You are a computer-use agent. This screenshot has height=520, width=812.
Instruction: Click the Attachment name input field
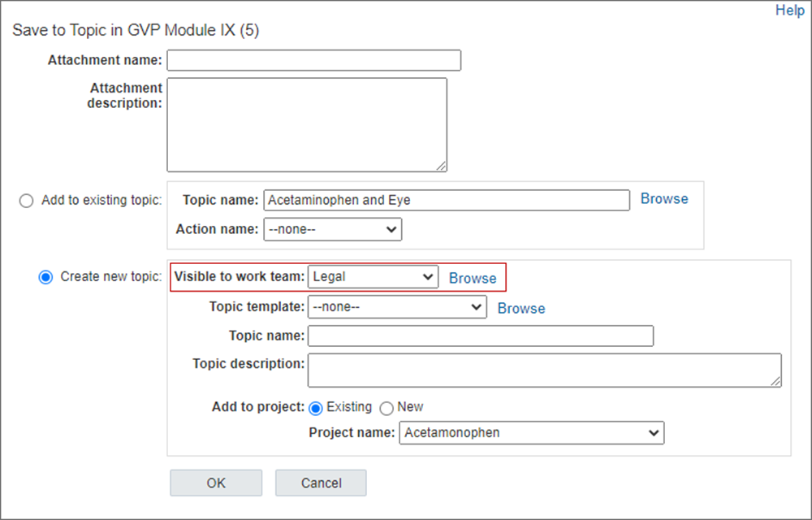click(x=313, y=60)
